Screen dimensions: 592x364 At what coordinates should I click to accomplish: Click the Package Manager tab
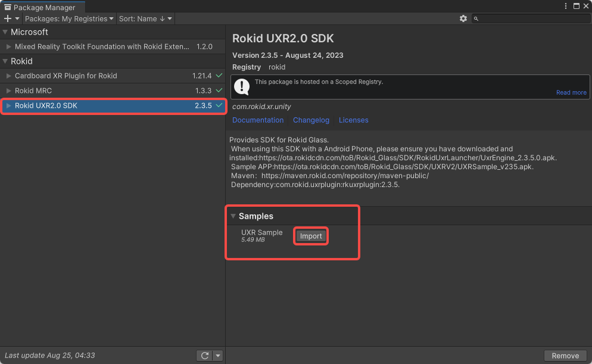43,7
